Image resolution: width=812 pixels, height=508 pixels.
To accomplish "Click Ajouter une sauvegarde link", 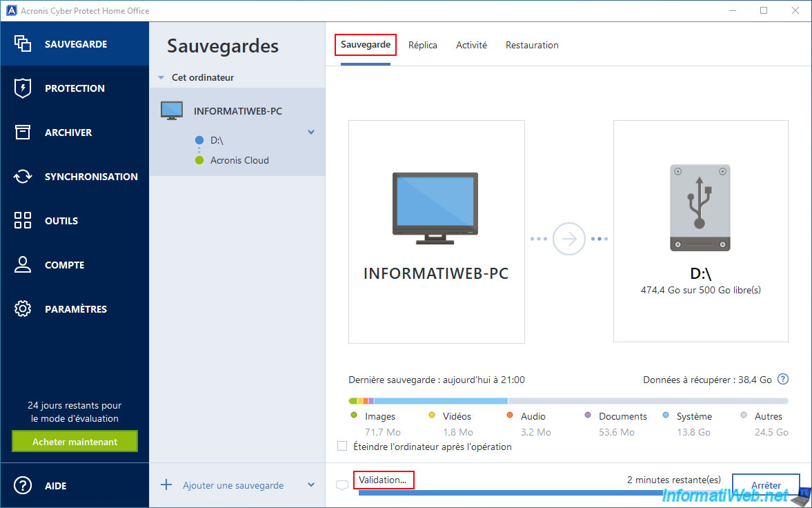I will 233,485.
